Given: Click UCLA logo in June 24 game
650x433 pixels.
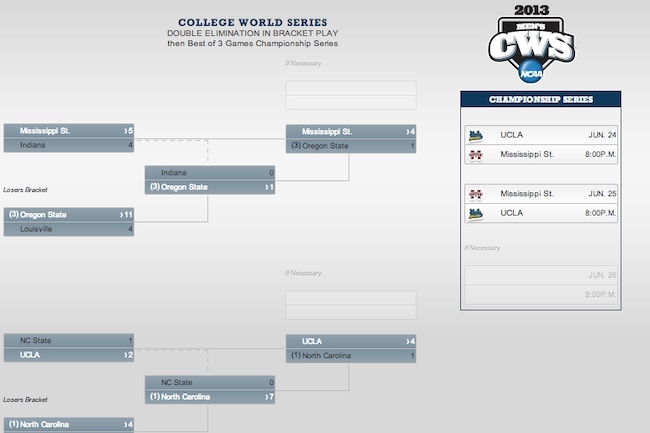Looking at the screenshot, I should tap(475, 135).
